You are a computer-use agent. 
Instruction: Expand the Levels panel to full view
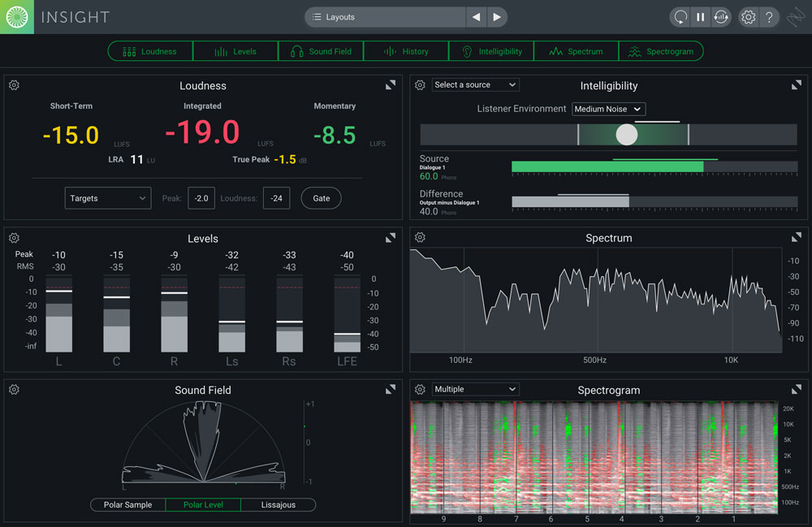[x=391, y=238]
